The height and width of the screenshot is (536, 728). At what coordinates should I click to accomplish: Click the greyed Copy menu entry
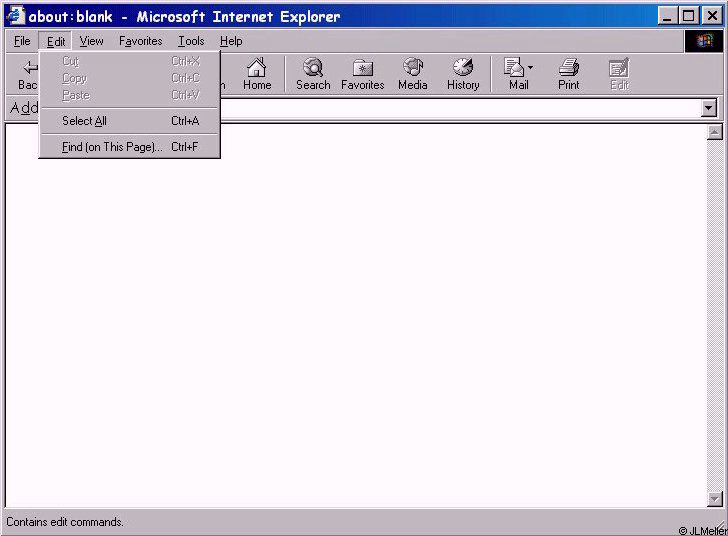130,78
